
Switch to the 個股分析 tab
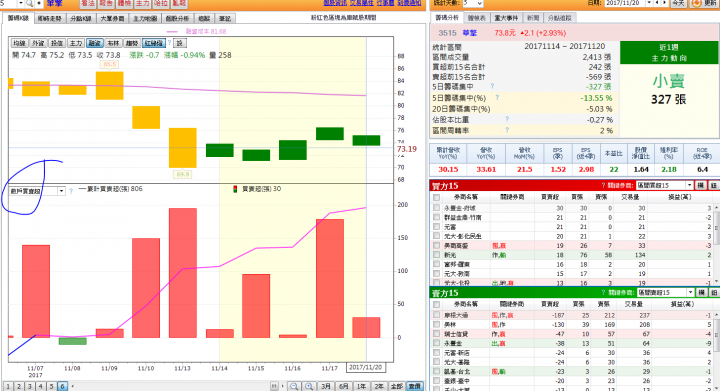[x=177, y=18]
